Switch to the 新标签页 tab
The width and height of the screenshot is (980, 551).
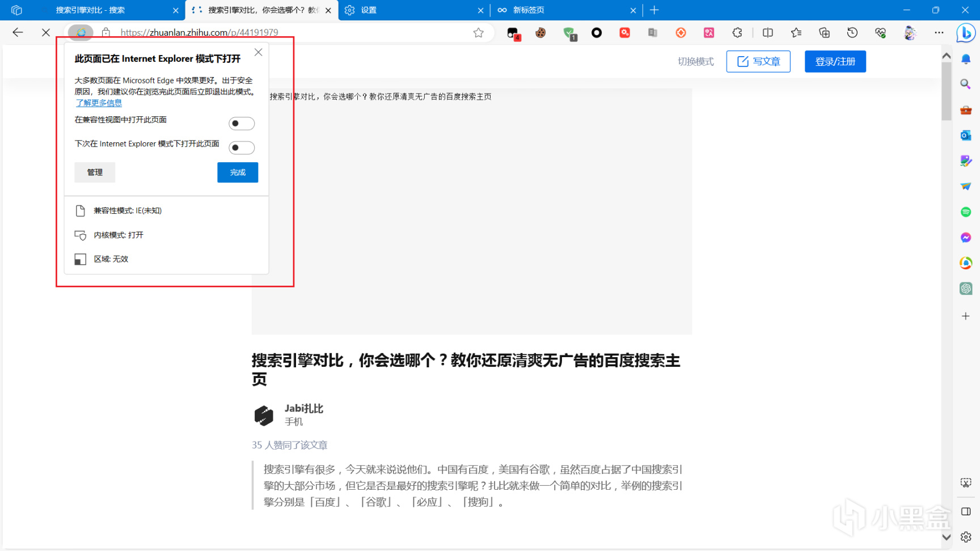[x=566, y=10]
